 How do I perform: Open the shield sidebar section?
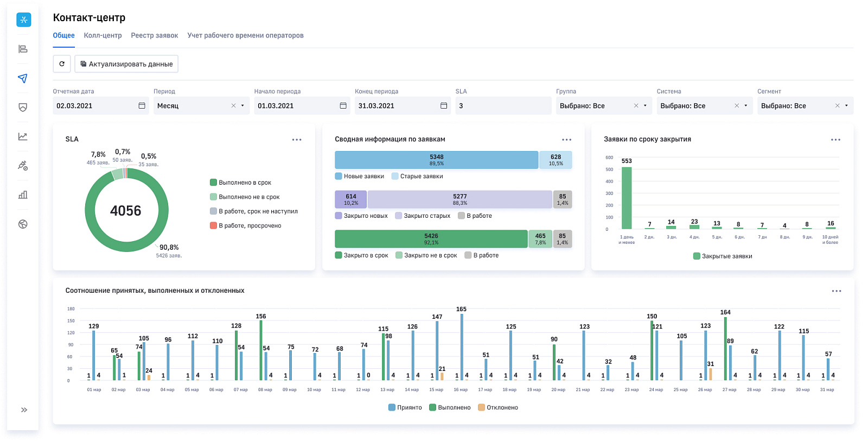23,108
